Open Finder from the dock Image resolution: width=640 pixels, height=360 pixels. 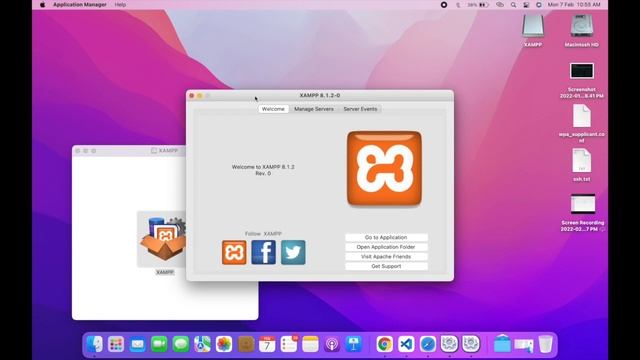(x=95, y=344)
